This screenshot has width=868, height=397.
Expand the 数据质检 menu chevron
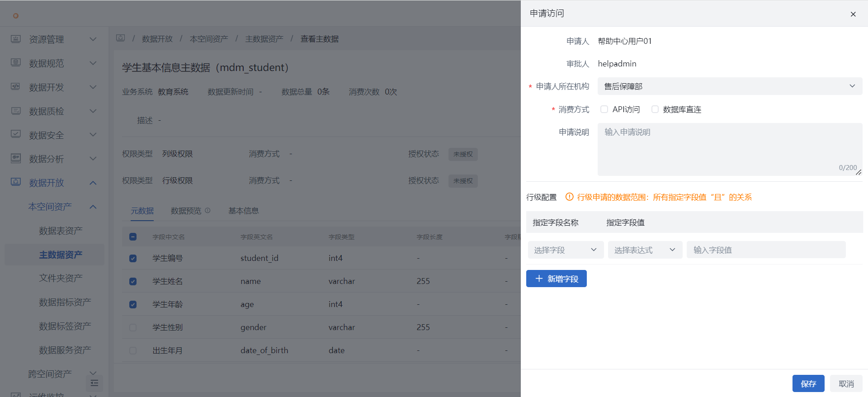tap(93, 111)
